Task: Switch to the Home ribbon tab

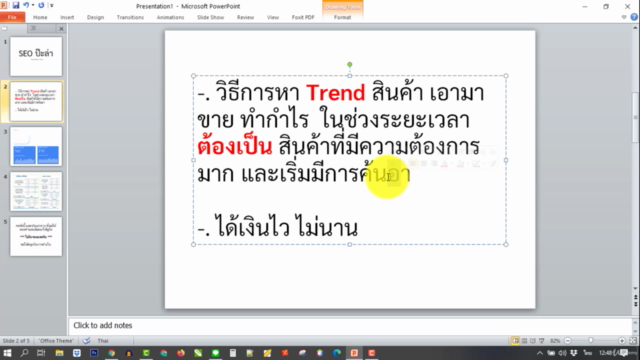Action: [40, 17]
